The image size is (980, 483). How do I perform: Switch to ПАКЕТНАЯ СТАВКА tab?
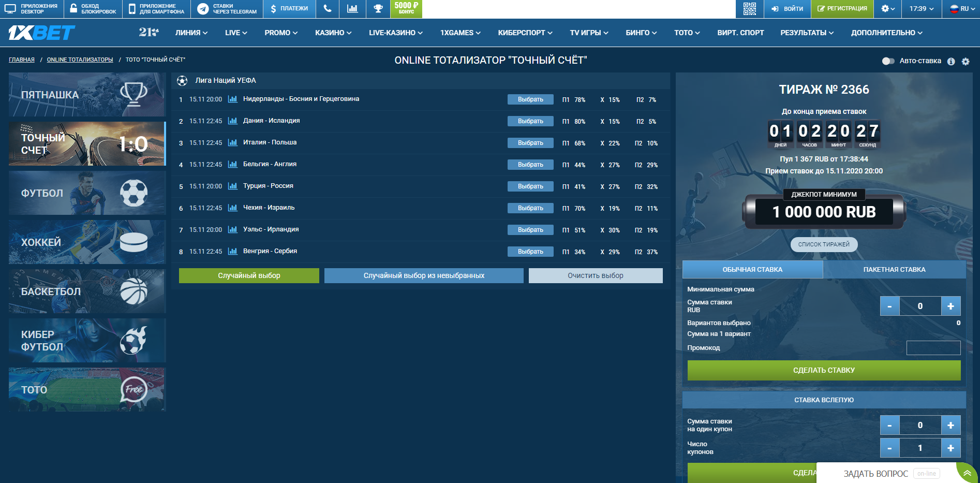tap(894, 269)
